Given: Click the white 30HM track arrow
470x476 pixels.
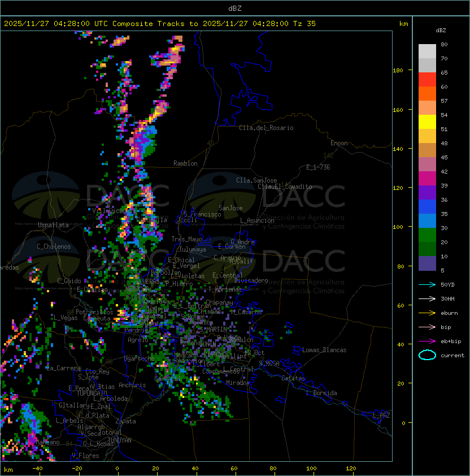Looking at the screenshot, I should (x=427, y=298).
